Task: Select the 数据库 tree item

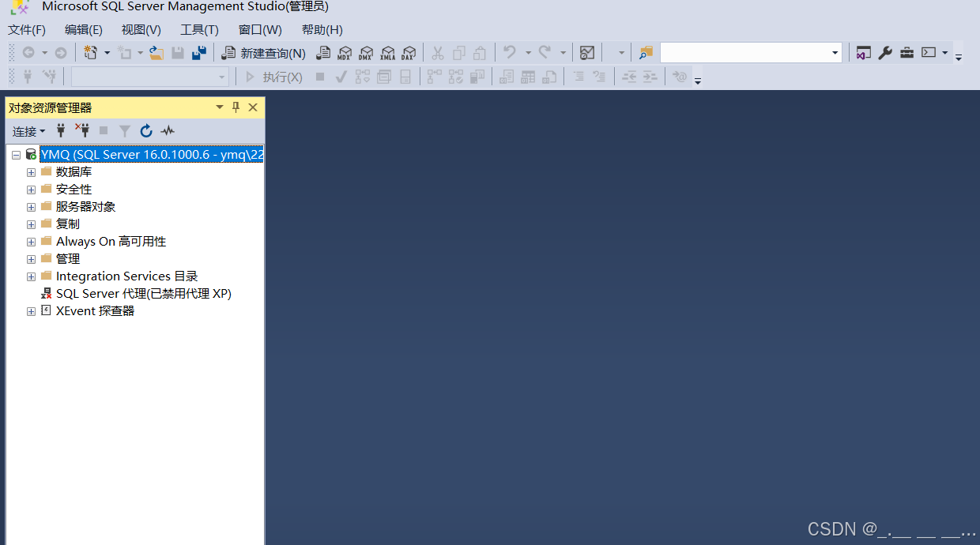Action: coord(73,172)
